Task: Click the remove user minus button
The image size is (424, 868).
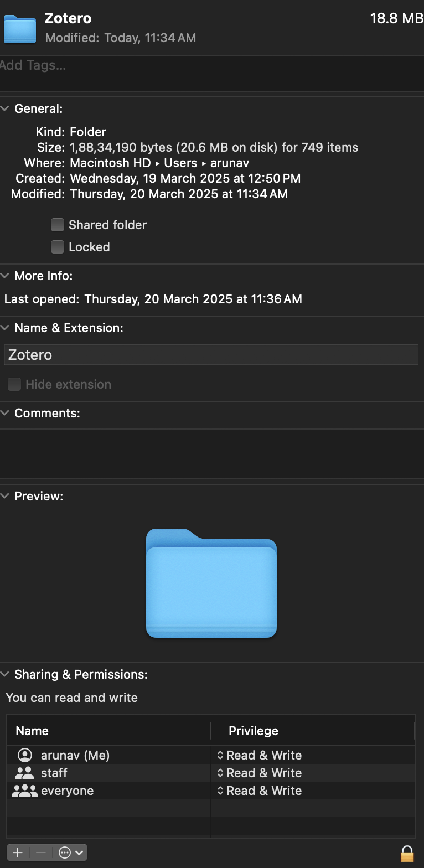Action: [x=40, y=852]
